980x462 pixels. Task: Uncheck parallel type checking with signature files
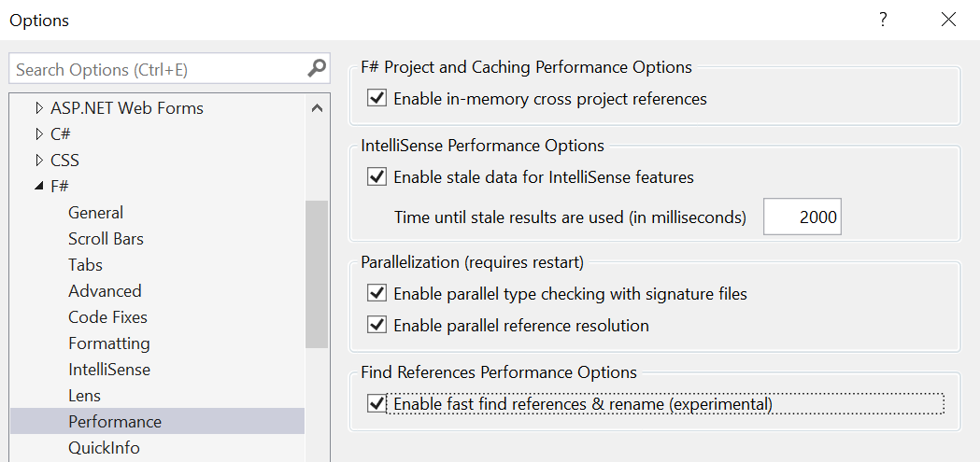click(x=377, y=294)
